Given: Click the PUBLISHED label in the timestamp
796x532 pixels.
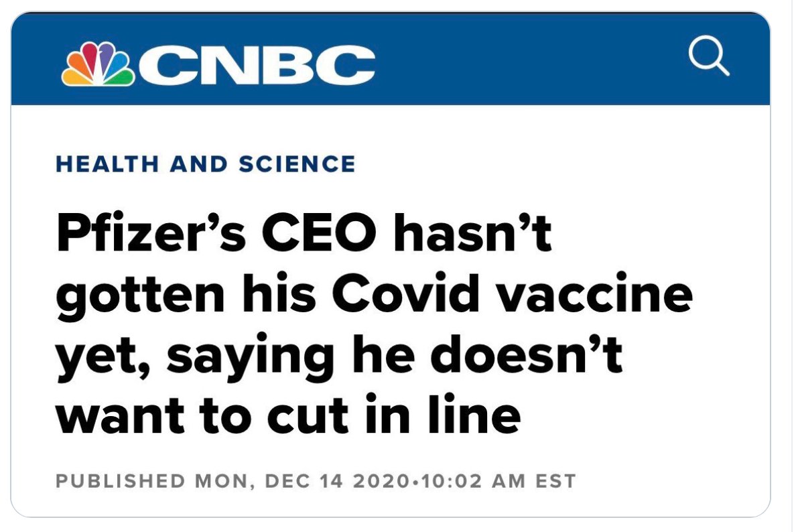Looking at the screenshot, I should tap(121, 480).
